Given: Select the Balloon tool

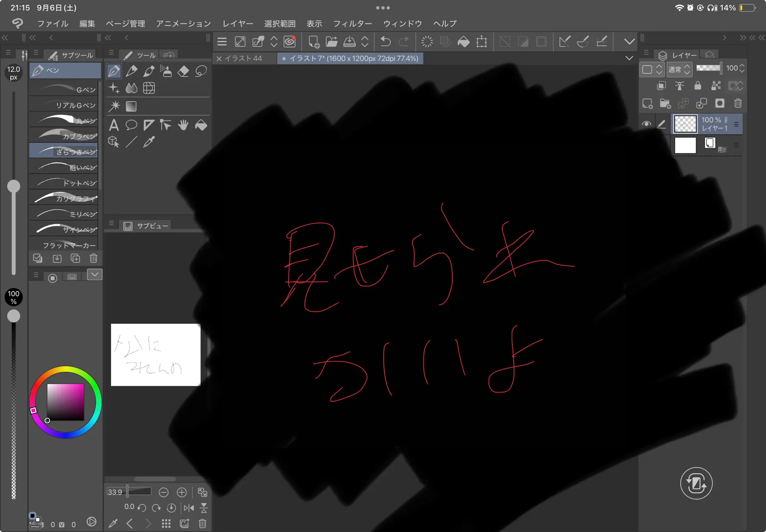Looking at the screenshot, I should click(131, 125).
